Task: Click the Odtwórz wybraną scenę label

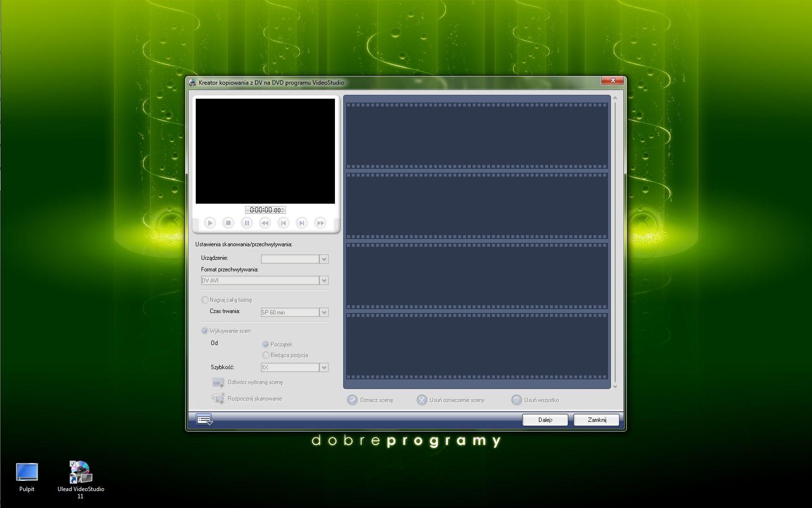Action: pyautogui.click(x=255, y=382)
